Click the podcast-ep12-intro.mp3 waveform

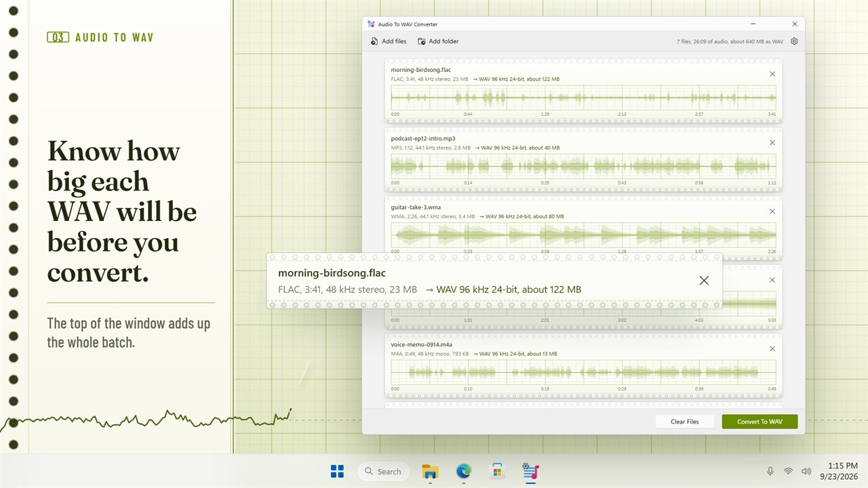tap(583, 166)
